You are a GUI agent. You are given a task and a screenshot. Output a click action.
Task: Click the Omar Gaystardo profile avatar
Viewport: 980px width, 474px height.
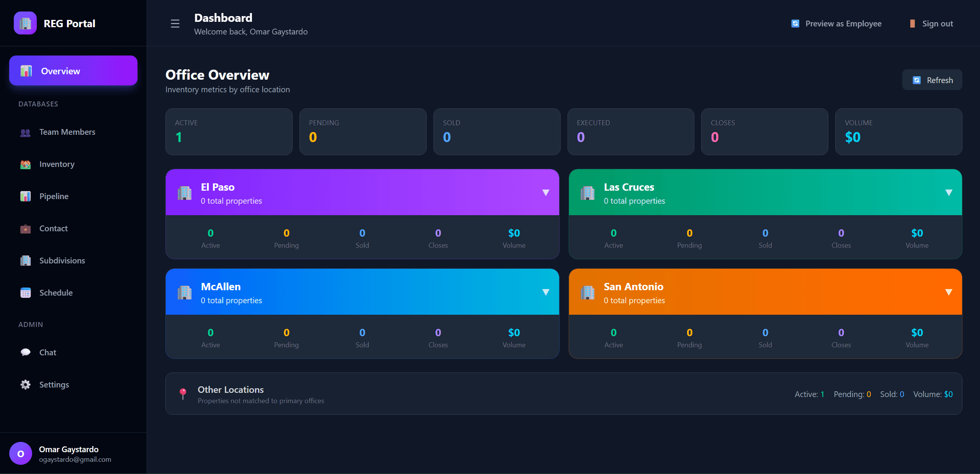point(21,453)
